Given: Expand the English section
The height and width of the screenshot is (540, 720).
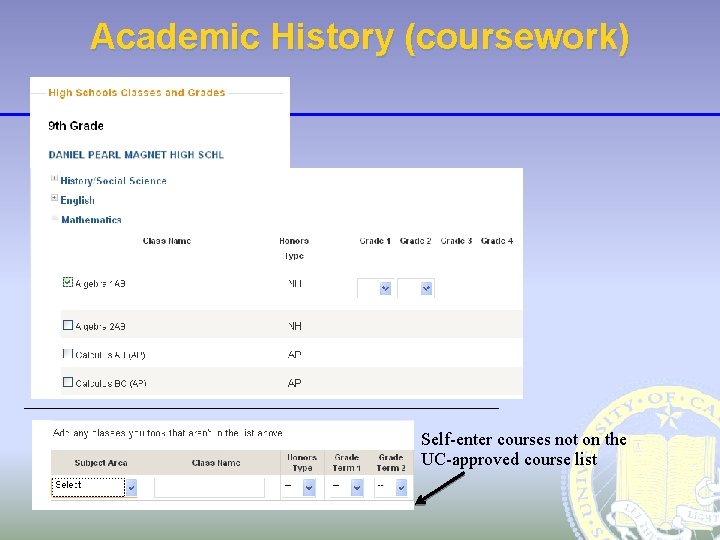Looking at the screenshot, I should 54,198.
